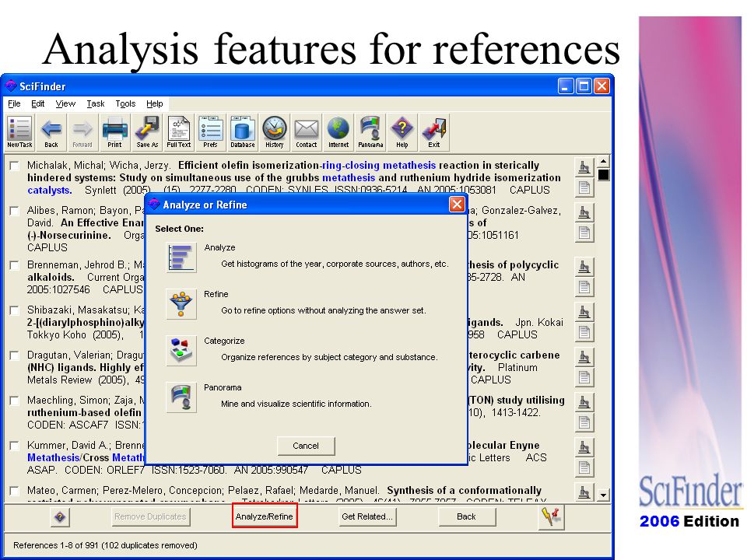
Task: Click the scroll up arrow of reference list
Action: tap(604, 162)
